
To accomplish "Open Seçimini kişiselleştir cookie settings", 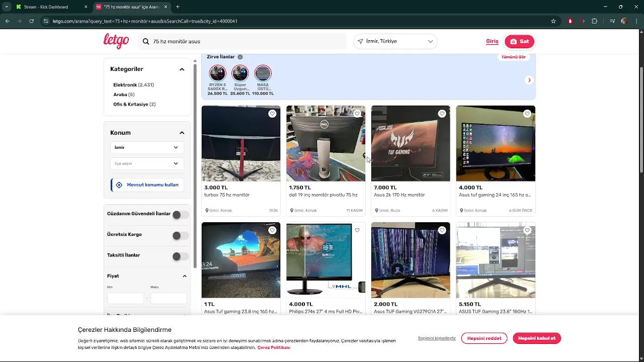I will pyautogui.click(x=437, y=338).
